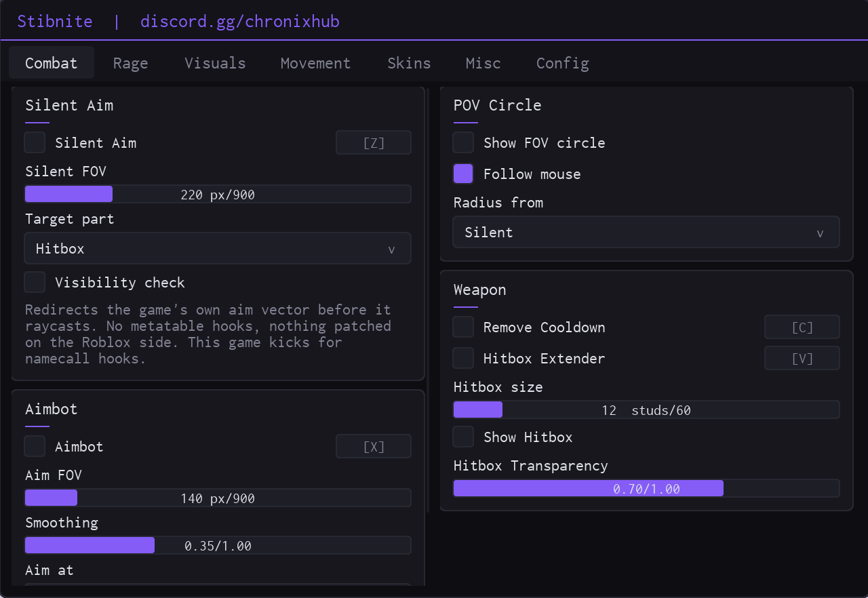Go to the Visuals tab
This screenshot has height=598, width=868.
[x=215, y=63]
